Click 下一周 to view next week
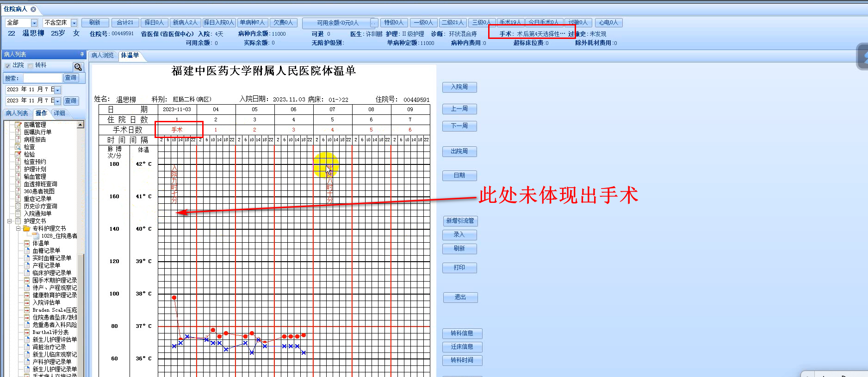Screen dimensions: 868x377 459,126
